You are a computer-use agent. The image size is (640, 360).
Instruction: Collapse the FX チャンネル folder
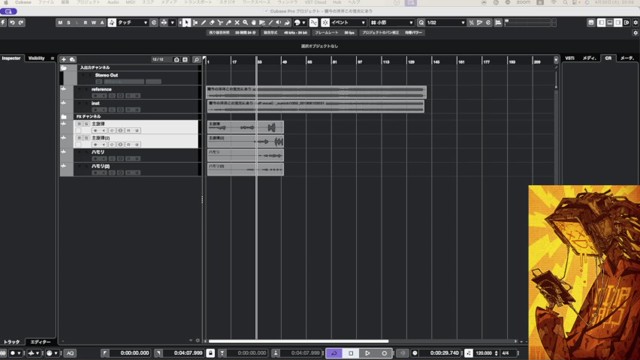tap(64, 117)
